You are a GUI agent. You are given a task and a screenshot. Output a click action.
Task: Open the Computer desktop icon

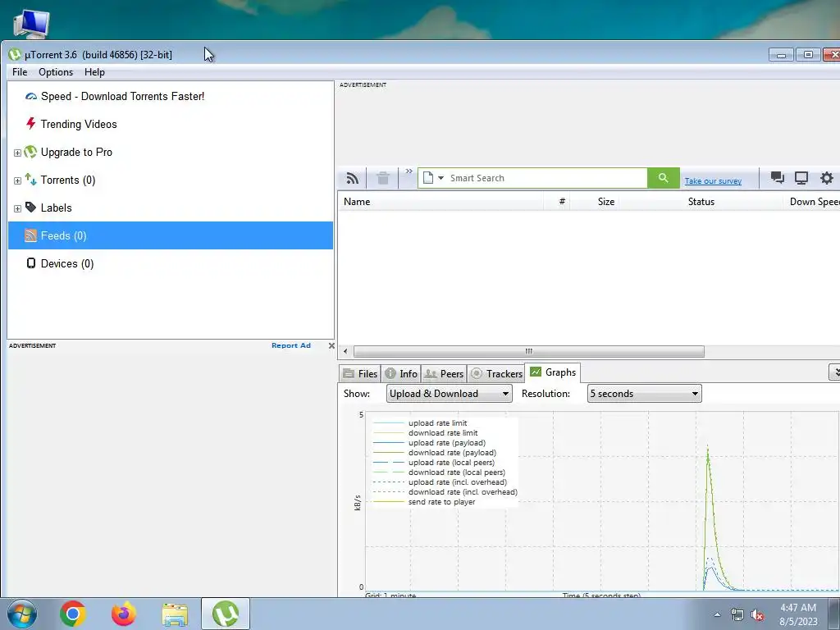31,24
